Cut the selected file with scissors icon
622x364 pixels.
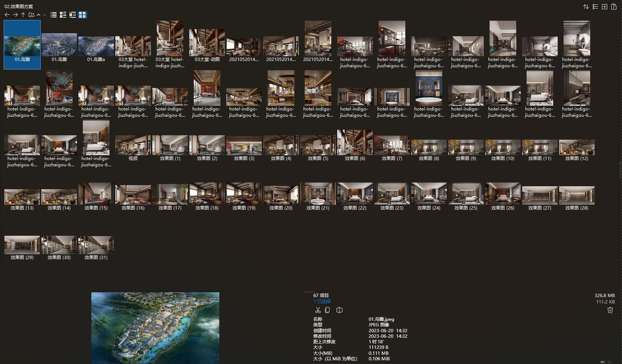pos(318,310)
